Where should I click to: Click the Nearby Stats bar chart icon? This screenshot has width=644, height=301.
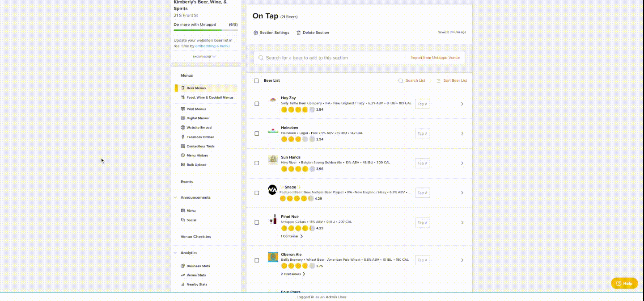pyautogui.click(x=182, y=284)
